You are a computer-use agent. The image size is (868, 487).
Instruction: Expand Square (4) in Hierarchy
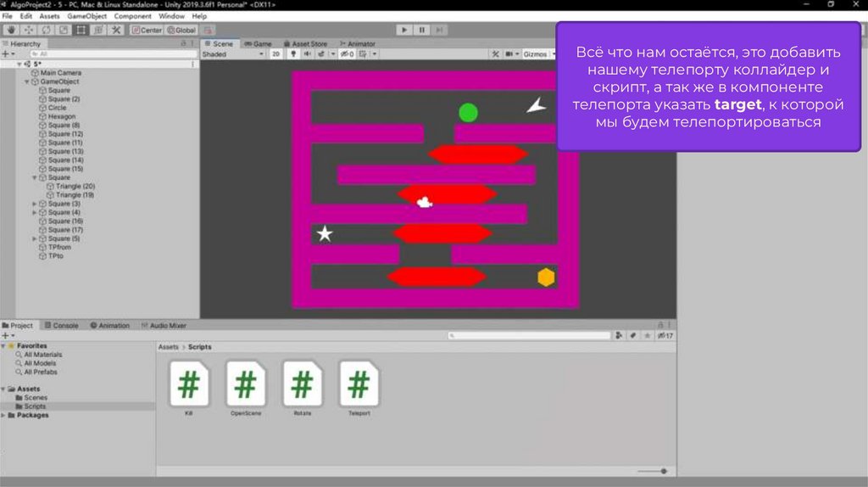[34, 213]
